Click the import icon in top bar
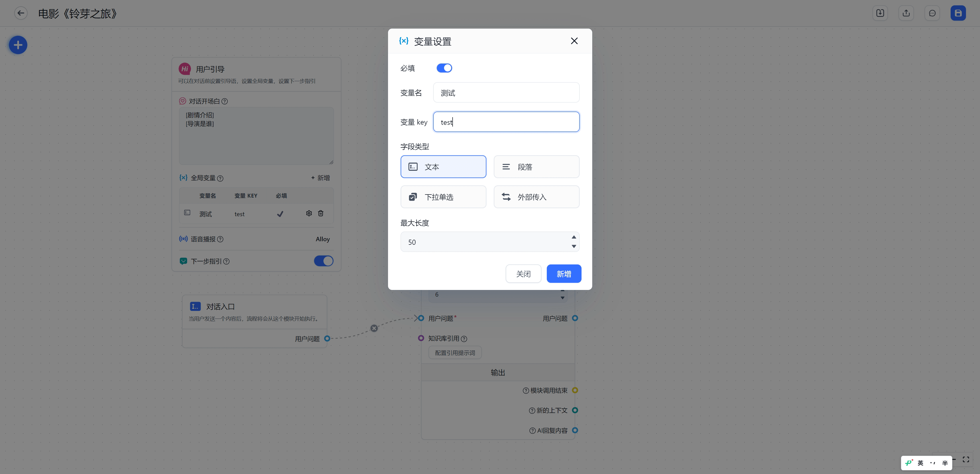Screen dimensions: 980x474 point(880,13)
